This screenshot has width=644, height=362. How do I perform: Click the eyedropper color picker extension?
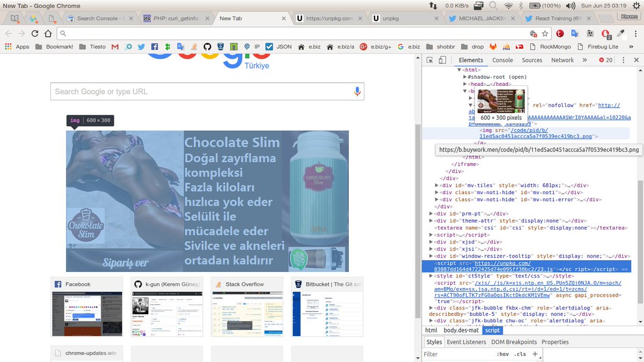pos(621,33)
